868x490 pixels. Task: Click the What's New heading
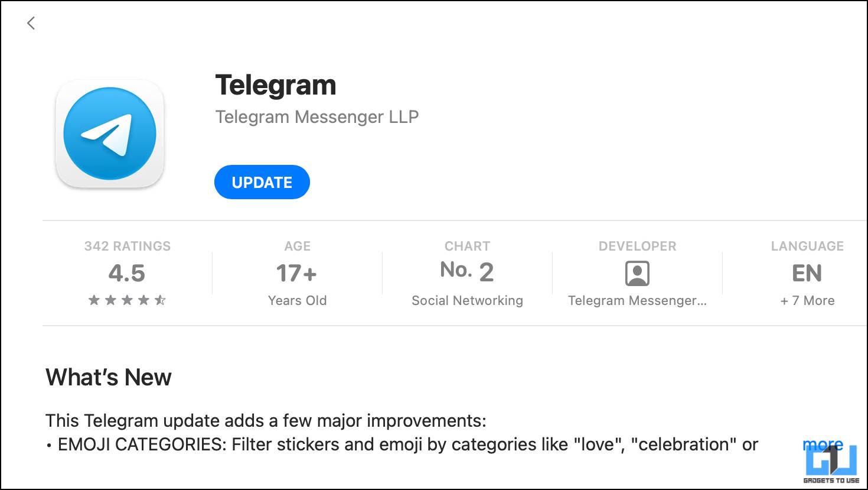pyautogui.click(x=109, y=377)
